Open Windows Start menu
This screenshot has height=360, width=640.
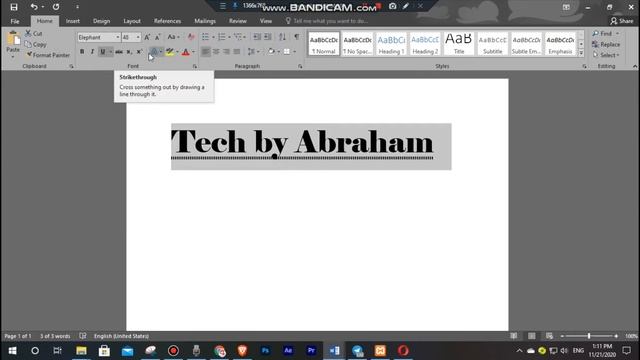click(12, 351)
